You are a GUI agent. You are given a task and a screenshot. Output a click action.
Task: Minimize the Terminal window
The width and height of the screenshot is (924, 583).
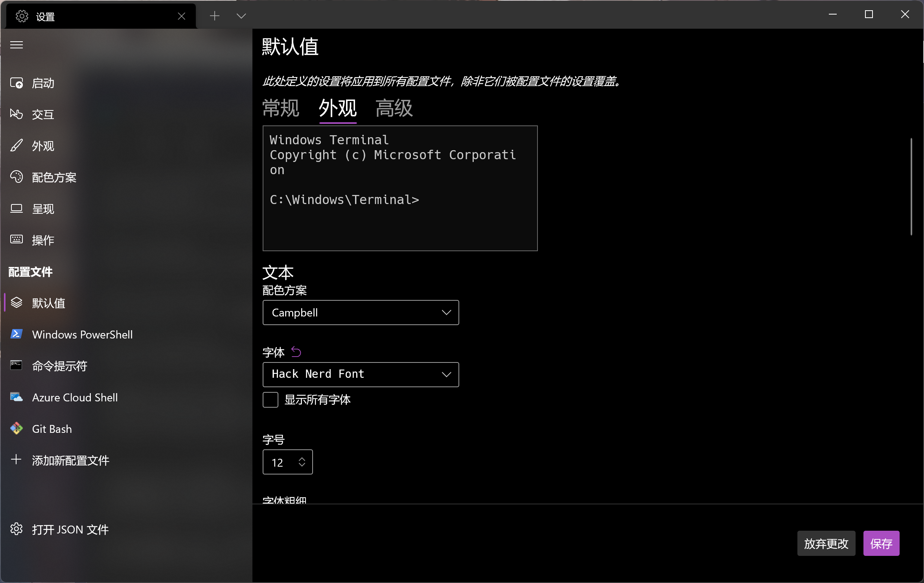point(832,14)
